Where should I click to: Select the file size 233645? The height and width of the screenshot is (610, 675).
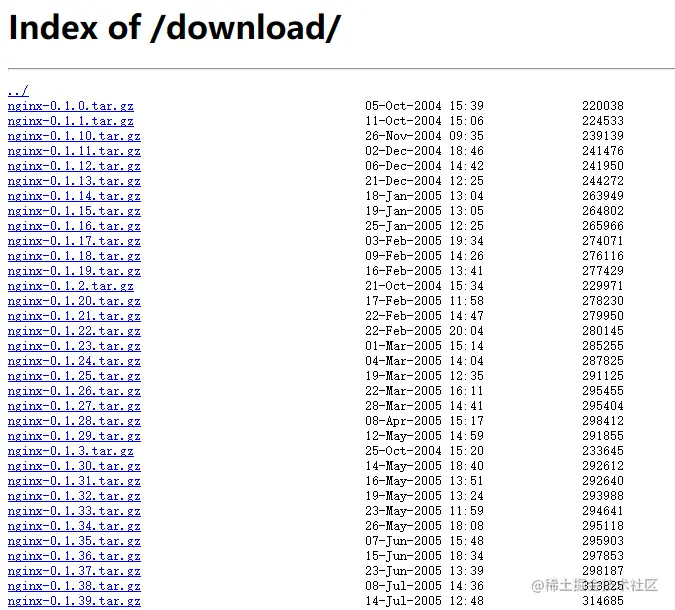click(x=603, y=451)
